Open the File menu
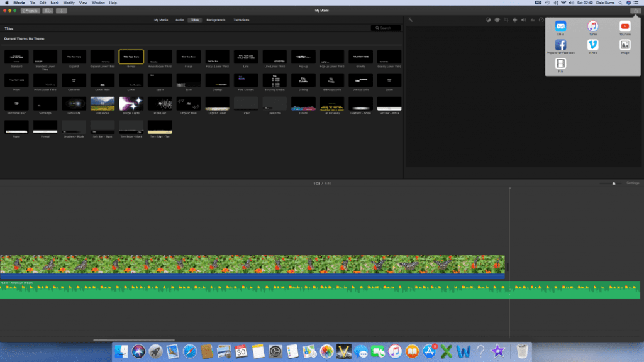644x362 pixels. coord(32,3)
